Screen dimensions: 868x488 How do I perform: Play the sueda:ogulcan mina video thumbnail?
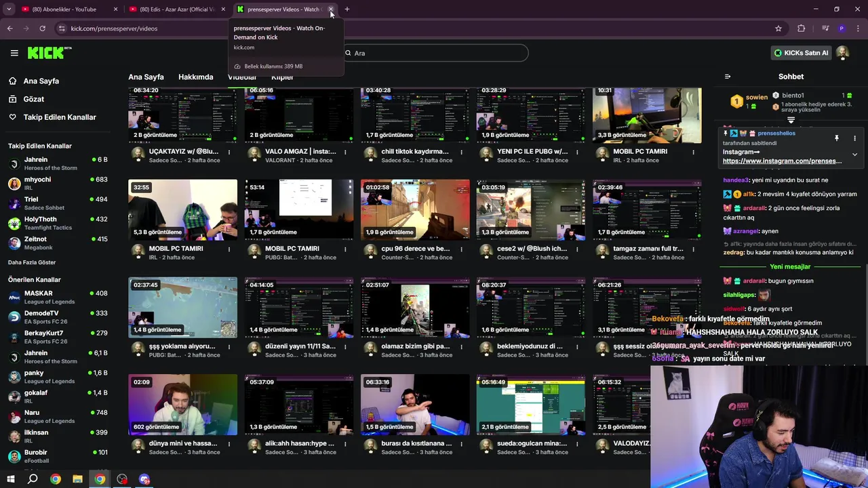pyautogui.click(x=531, y=405)
